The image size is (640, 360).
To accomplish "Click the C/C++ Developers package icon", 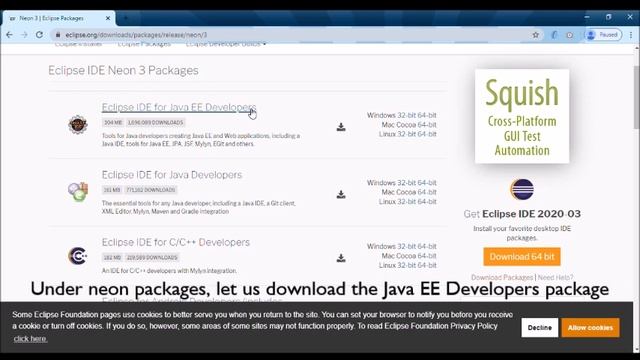I will tap(78, 256).
